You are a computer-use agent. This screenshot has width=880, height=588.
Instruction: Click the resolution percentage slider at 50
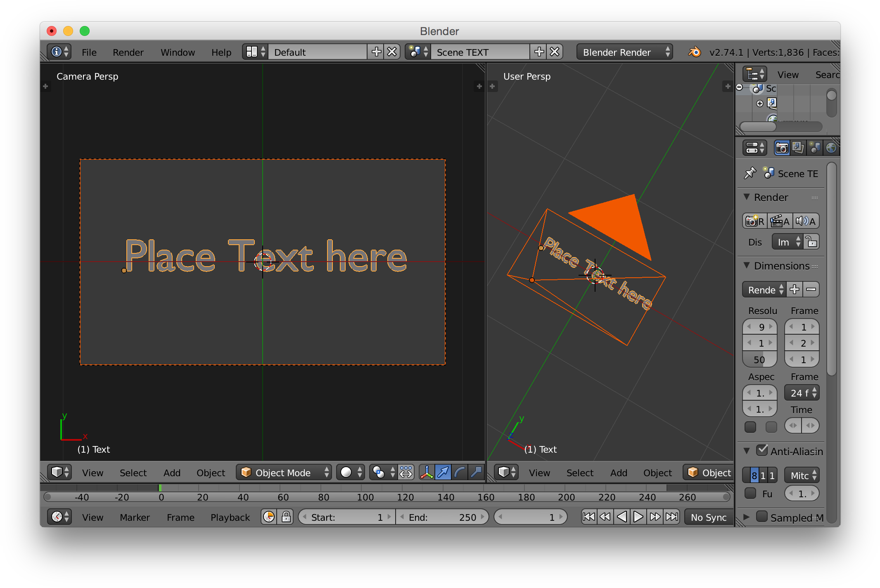click(x=760, y=359)
